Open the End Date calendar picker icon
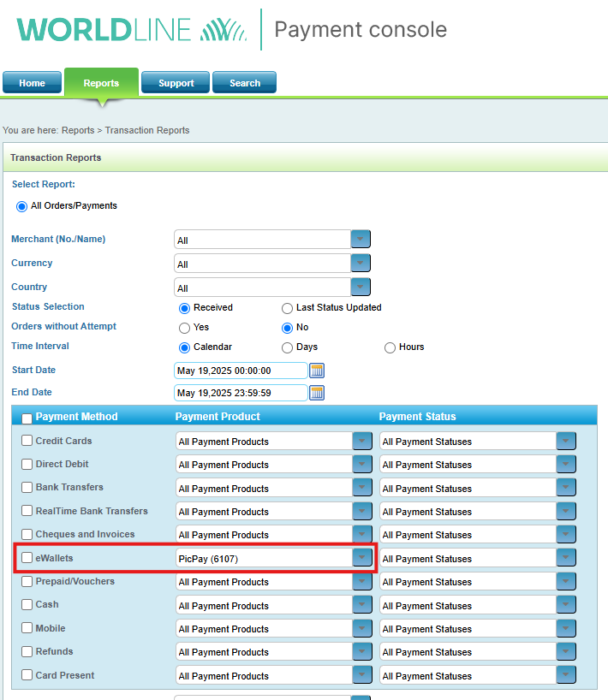Screen dimensions: 608x700 pos(317,393)
